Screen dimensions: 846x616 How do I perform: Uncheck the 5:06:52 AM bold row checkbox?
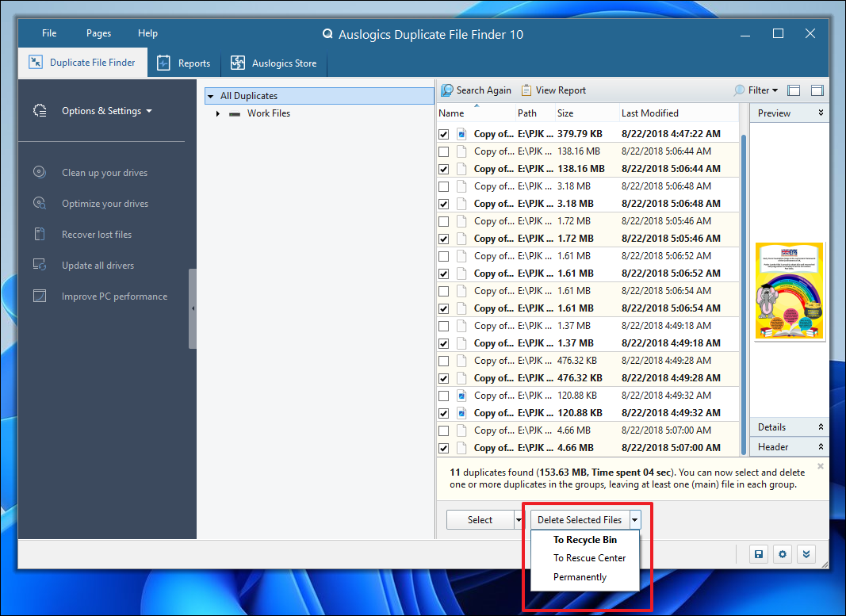pyautogui.click(x=443, y=274)
